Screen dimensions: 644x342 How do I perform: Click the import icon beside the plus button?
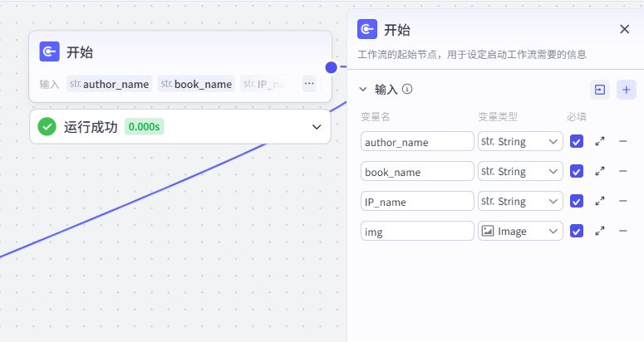pos(600,90)
